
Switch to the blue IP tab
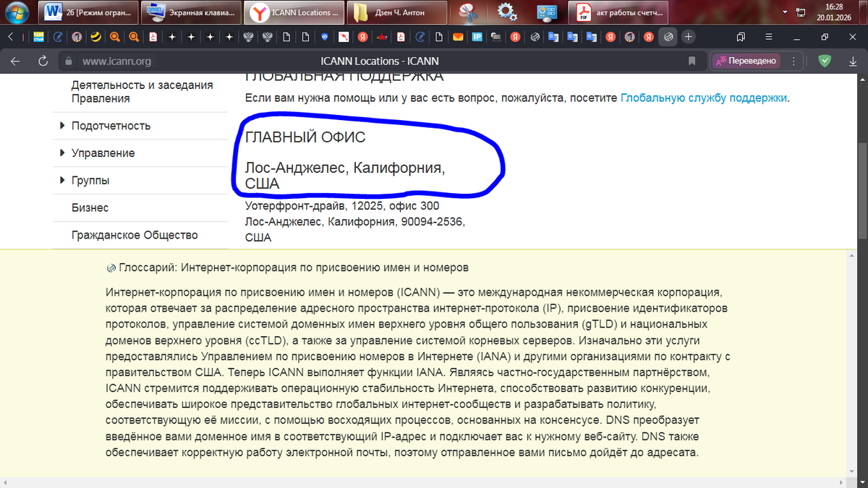pyautogui.click(x=477, y=37)
